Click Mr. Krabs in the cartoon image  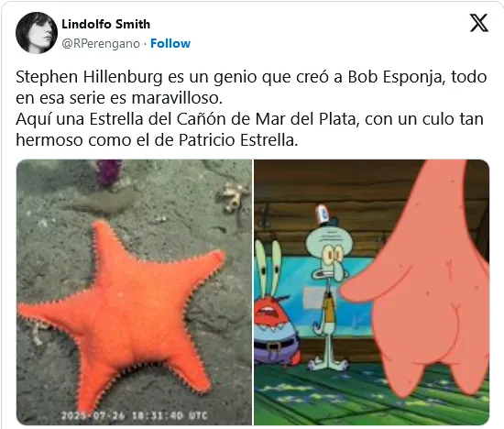275,309
